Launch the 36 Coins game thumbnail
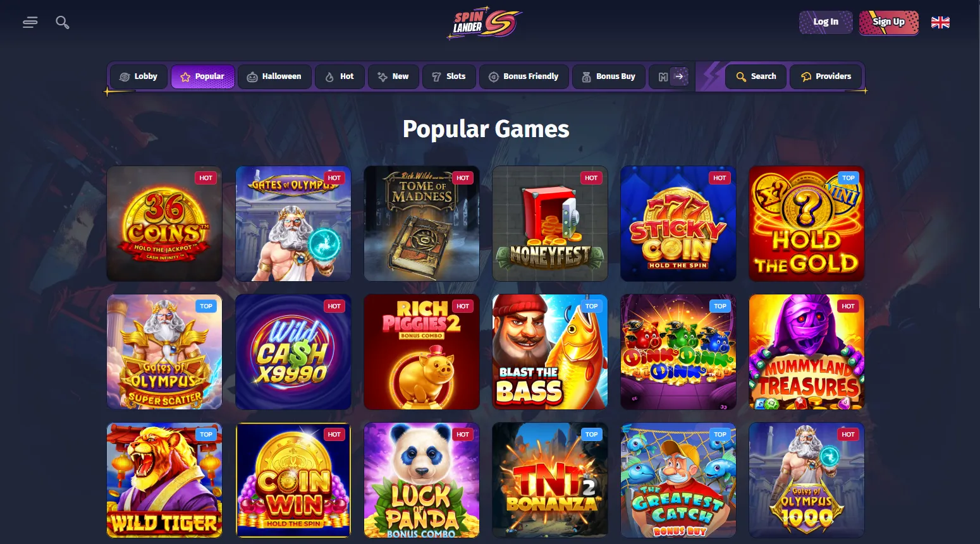 coord(164,224)
